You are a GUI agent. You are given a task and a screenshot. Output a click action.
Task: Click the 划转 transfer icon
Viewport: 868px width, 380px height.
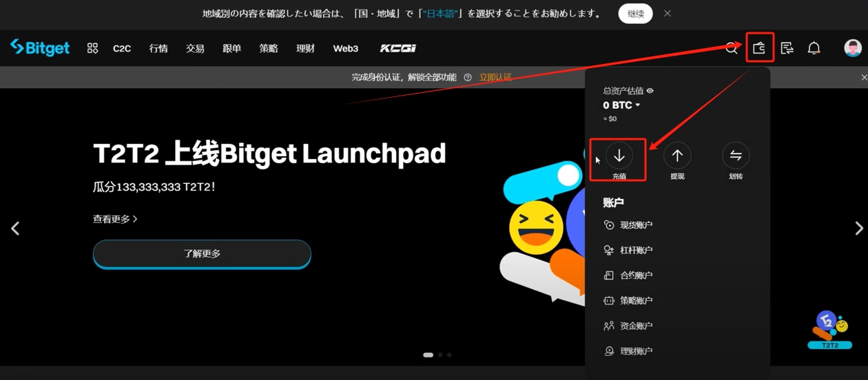[736, 156]
